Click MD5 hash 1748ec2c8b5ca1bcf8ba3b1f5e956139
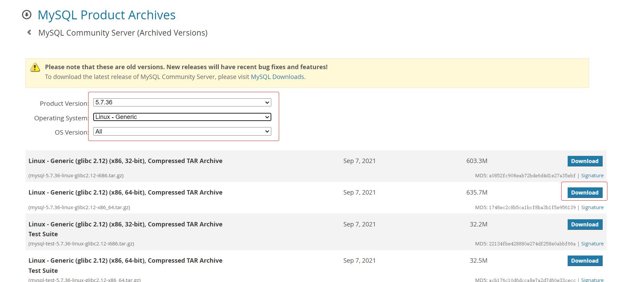 click(x=532, y=207)
